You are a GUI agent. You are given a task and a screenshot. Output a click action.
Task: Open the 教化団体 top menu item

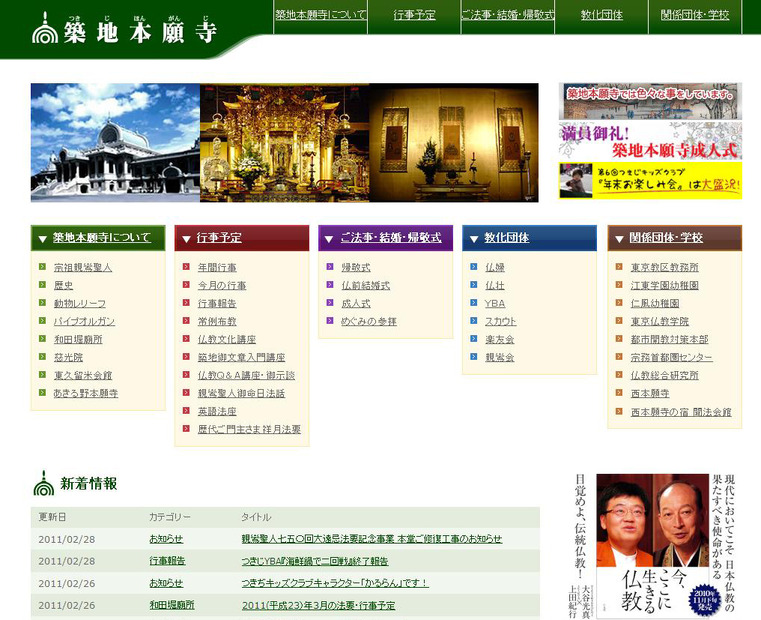[602, 15]
